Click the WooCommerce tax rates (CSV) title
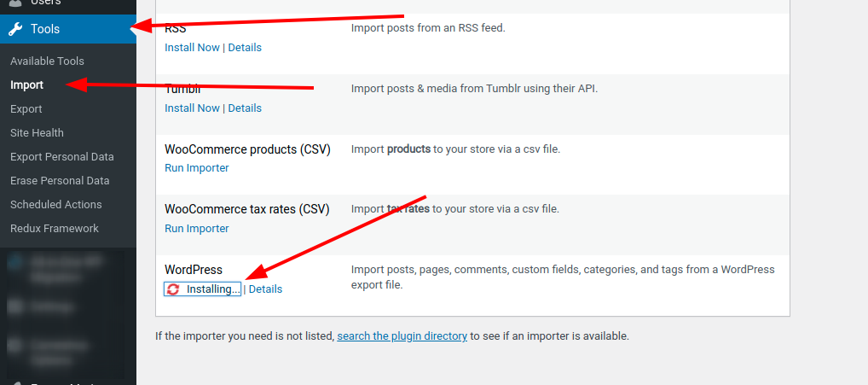 point(247,209)
